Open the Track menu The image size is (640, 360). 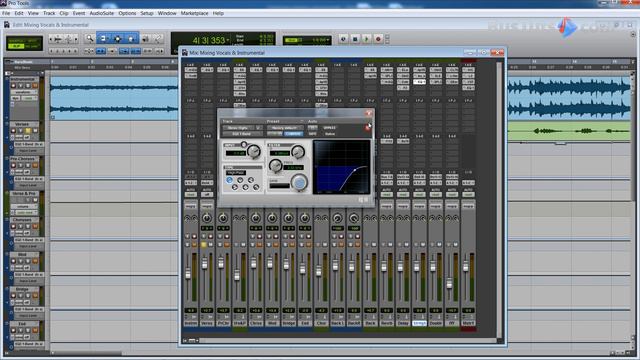pyautogui.click(x=49, y=13)
